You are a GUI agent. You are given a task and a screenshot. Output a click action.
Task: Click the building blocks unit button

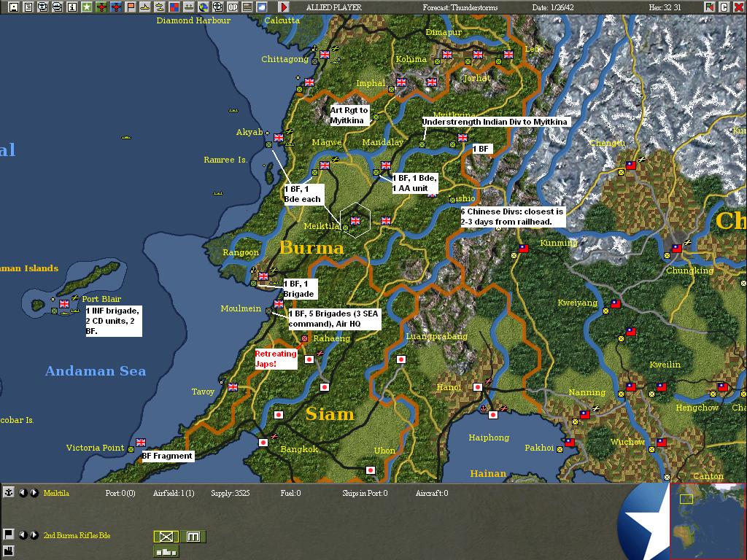[166, 552]
